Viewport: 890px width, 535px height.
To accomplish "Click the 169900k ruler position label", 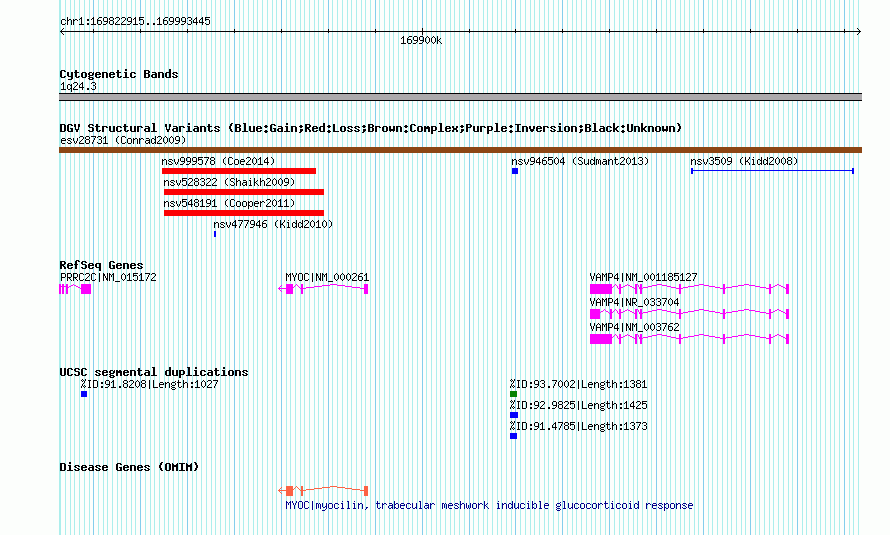I will click(421, 40).
